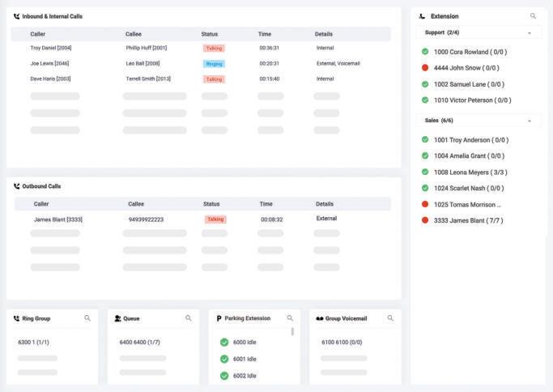Click red status dot beside James Blant extension
Image resolution: width=553 pixels, height=392 pixels.
pyautogui.click(x=425, y=220)
